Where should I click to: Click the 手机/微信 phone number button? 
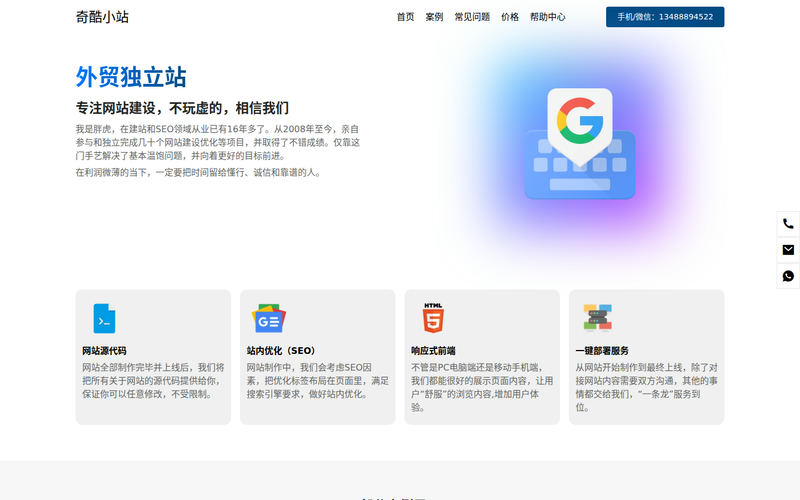(665, 17)
